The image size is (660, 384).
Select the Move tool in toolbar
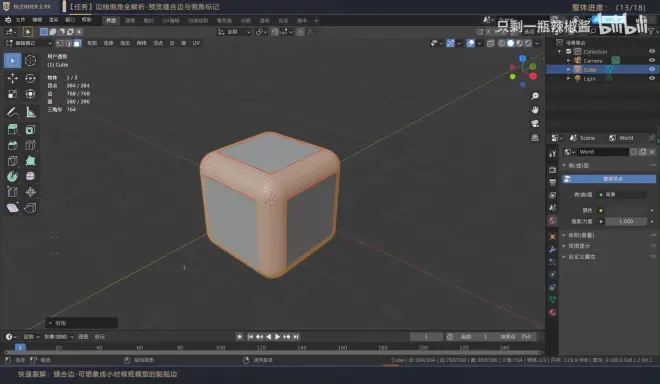pos(12,78)
